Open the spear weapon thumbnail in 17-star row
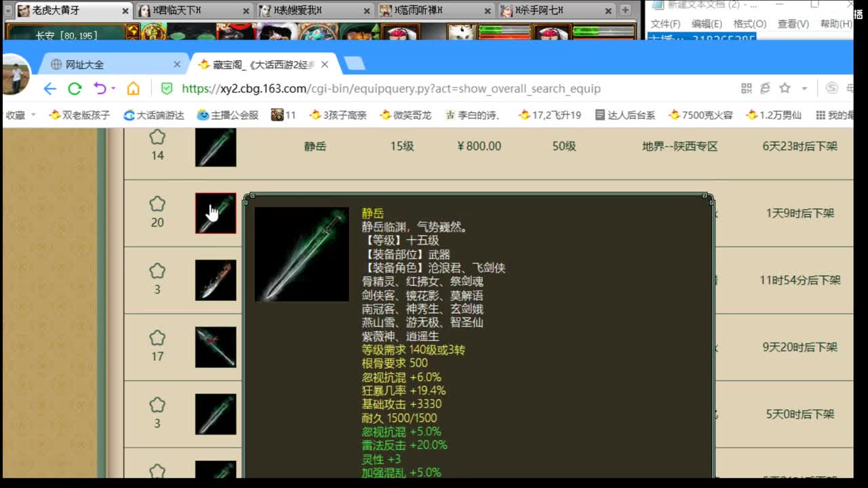Image resolution: width=868 pixels, height=488 pixels. [216, 347]
